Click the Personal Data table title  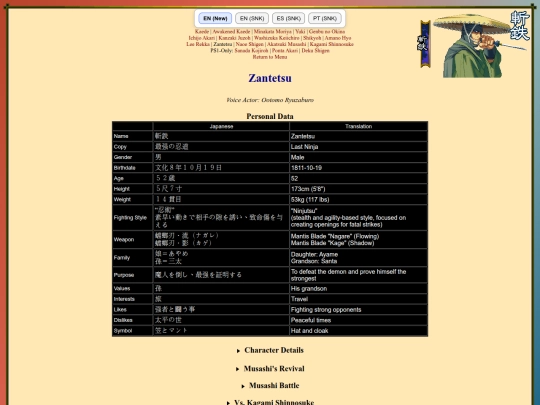(270, 116)
